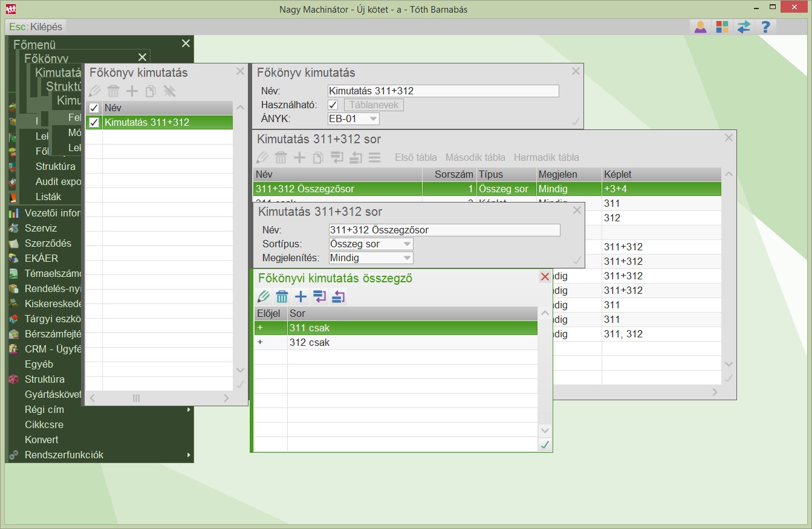This screenshot has width=812, height=529.
Task: Click the Táblanevek button
Action: tap(374, 105)
